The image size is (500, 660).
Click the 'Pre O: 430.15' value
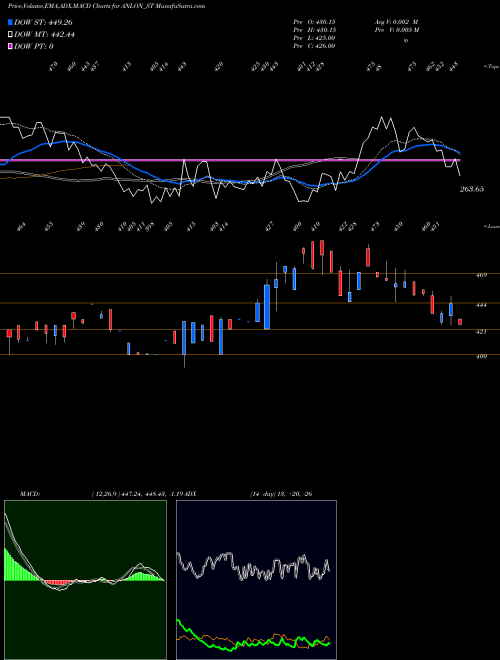click(314, 22)
